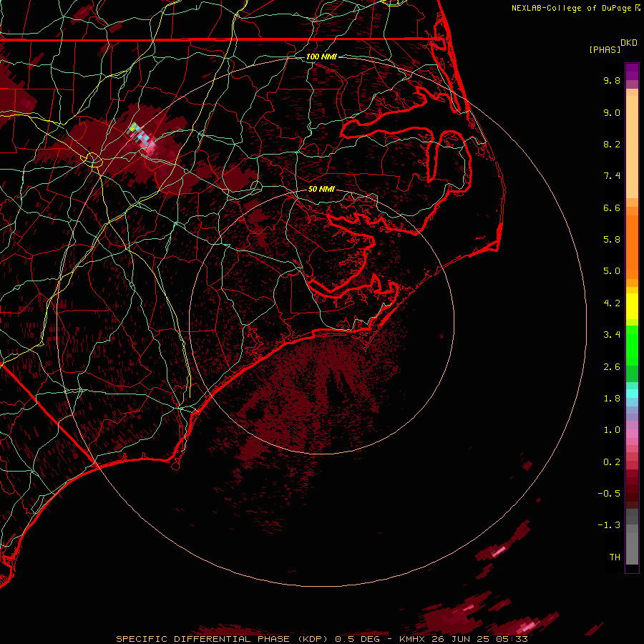Click the [PHAS] label above the color scale
Viewport: 644px width, 644px height.
tap(605, 50)
